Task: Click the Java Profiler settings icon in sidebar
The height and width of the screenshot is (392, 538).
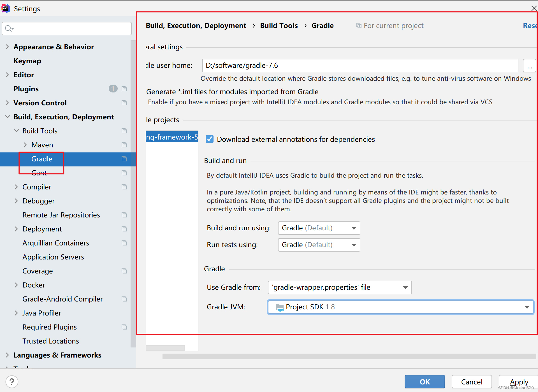Action: [124, 313]
